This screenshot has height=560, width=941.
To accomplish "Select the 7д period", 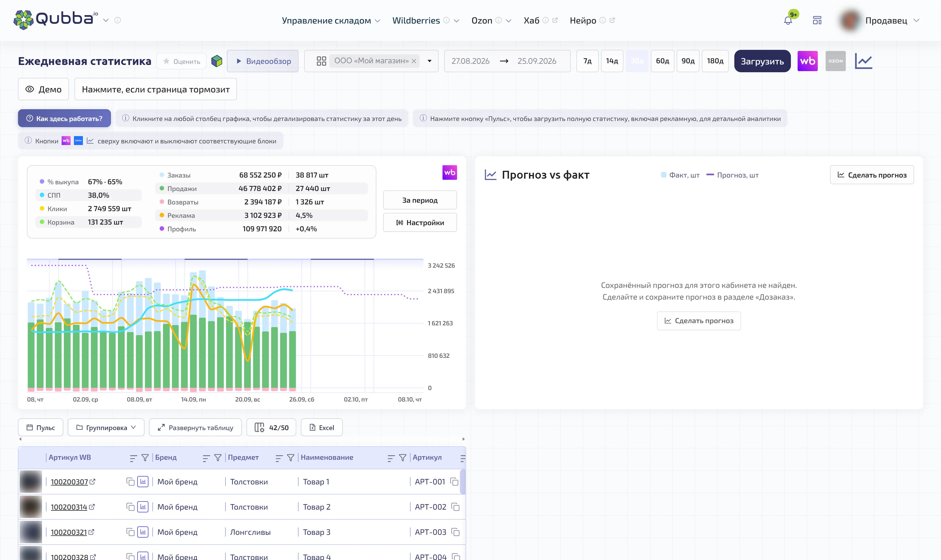I will (587, 61).
